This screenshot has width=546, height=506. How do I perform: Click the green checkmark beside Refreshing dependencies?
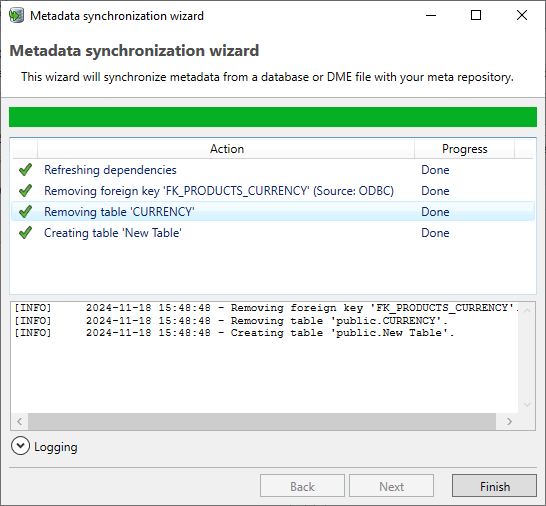tap(25, 170)
